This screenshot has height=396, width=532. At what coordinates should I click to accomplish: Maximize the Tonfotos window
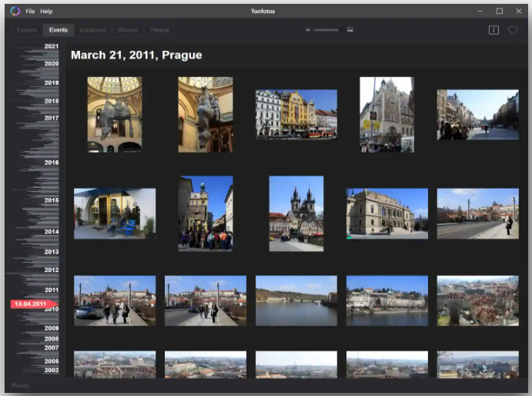coord(499,11)
